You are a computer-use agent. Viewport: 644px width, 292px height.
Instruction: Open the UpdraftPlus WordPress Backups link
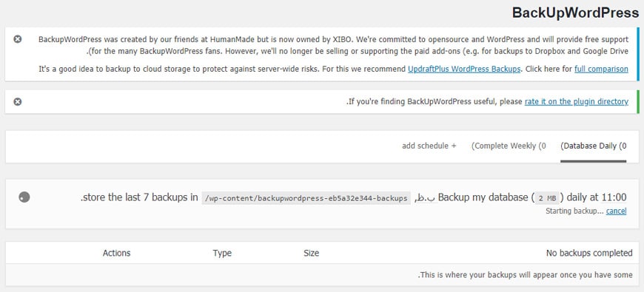tap(464, 69)
